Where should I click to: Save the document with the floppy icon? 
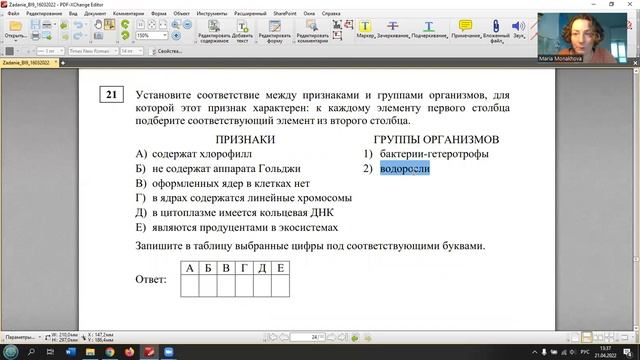[x=36, y=24]
